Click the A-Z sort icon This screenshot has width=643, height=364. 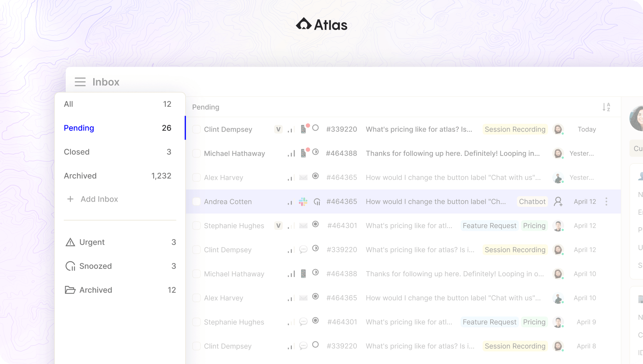(x=606, y=107)
